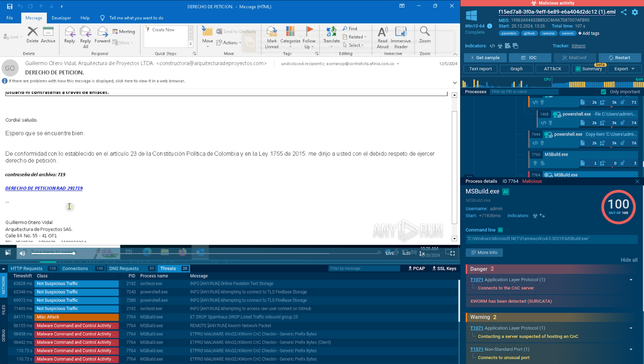644x364 pixels.
Task: Download SSL Keys
Action: 444,269
